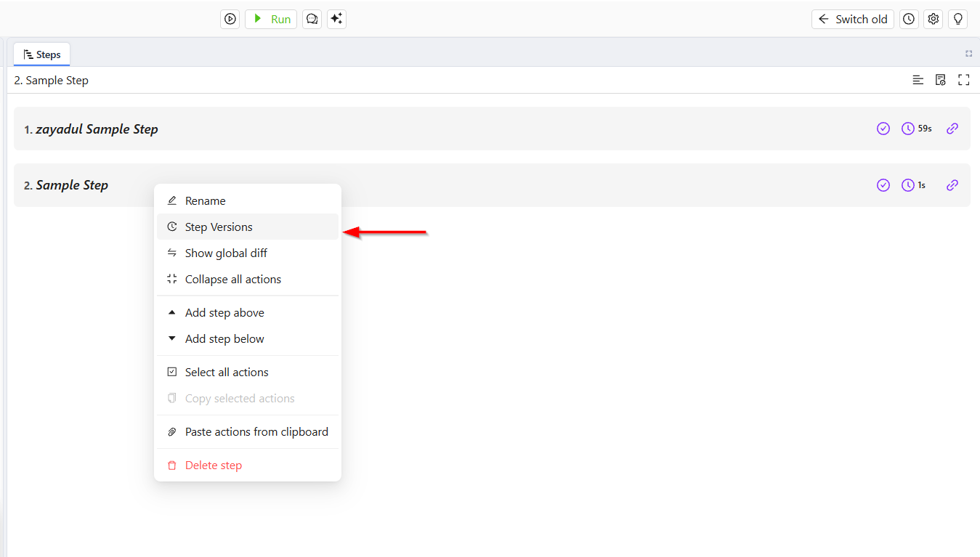Switch to the Steps tab
980x557 pixels.
41,54
